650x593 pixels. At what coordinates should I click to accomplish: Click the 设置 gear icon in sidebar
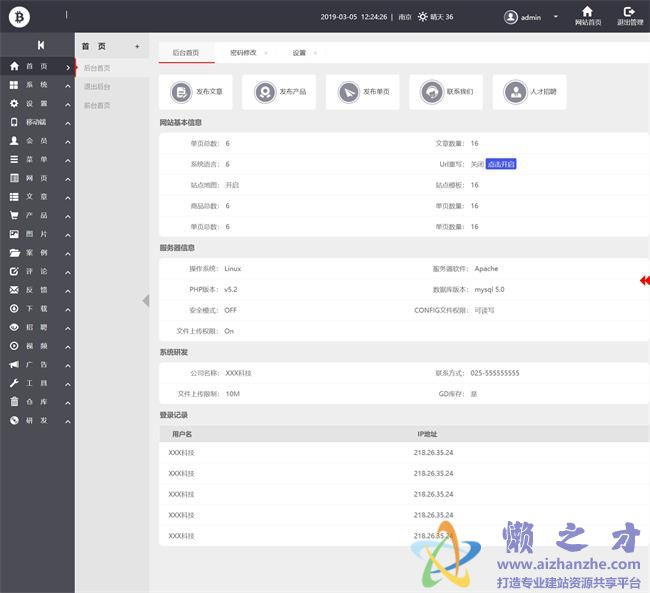14,103
